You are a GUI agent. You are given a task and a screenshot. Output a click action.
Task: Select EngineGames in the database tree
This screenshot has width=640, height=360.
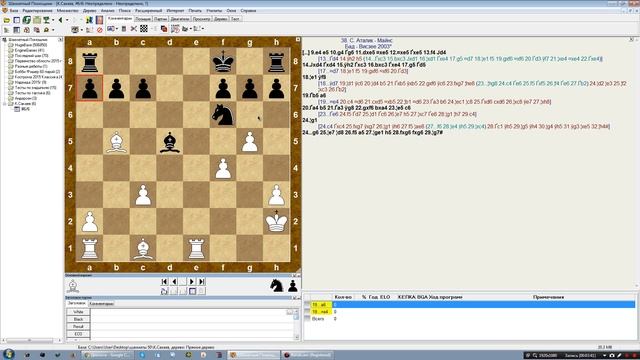click(29, 50)
